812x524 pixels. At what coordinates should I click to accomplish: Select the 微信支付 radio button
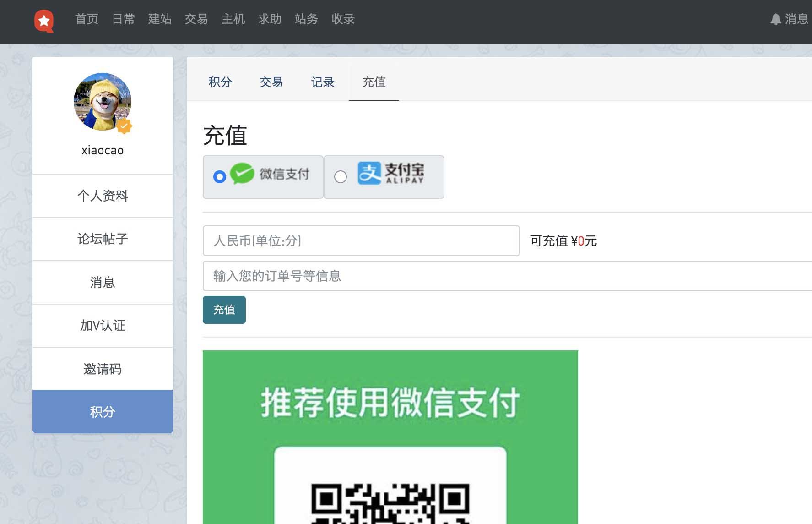(x=220, y=177)
